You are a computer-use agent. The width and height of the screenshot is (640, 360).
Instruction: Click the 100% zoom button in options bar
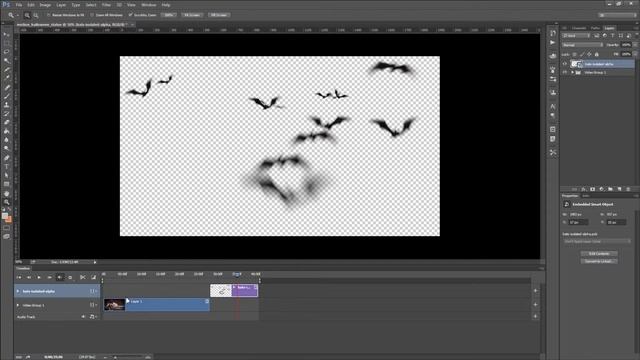pyautogui.click(x=169, y=15)
